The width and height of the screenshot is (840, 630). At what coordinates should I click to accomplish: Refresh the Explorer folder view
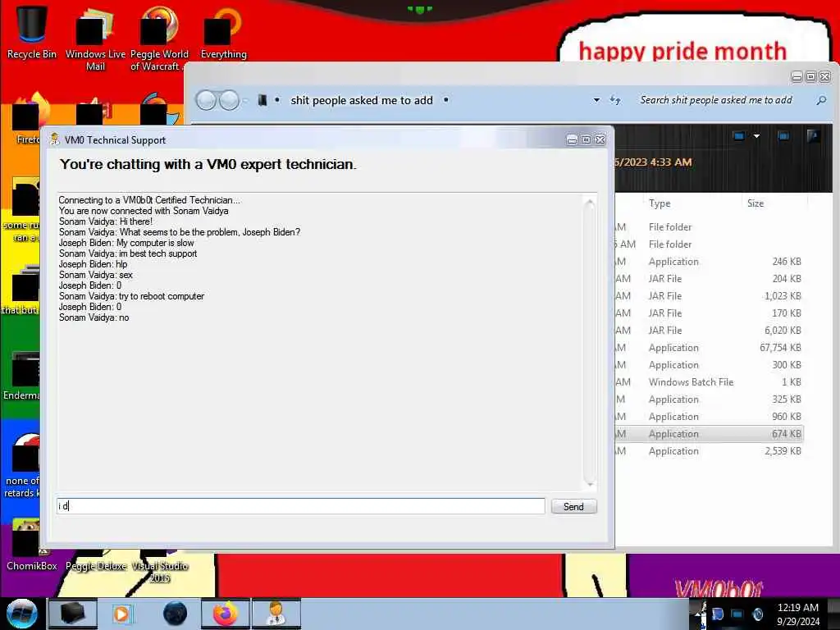point(615,100)
